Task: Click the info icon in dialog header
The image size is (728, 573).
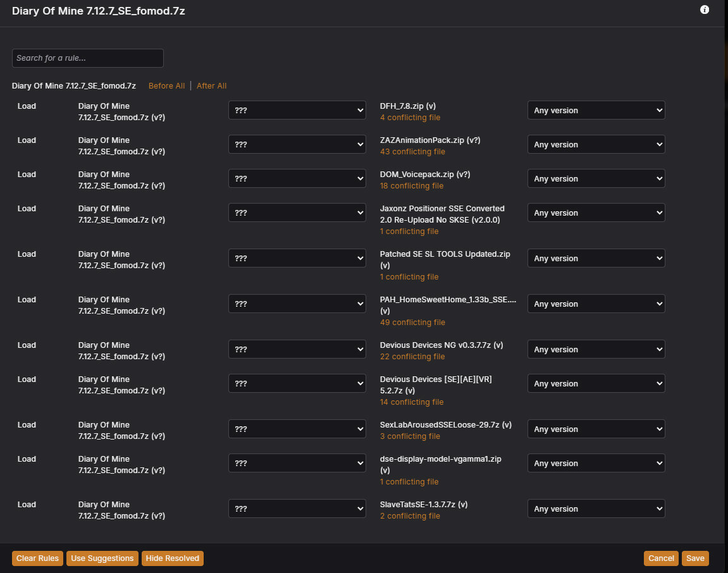Action: tap(705, 9)
